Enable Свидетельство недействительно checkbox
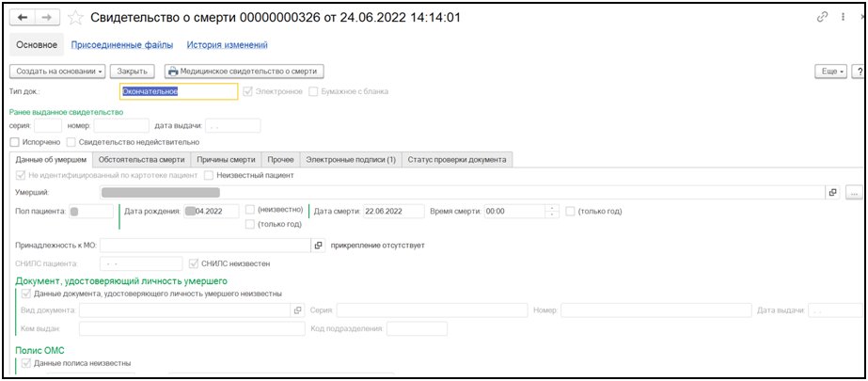 click(x=71, y=142)
